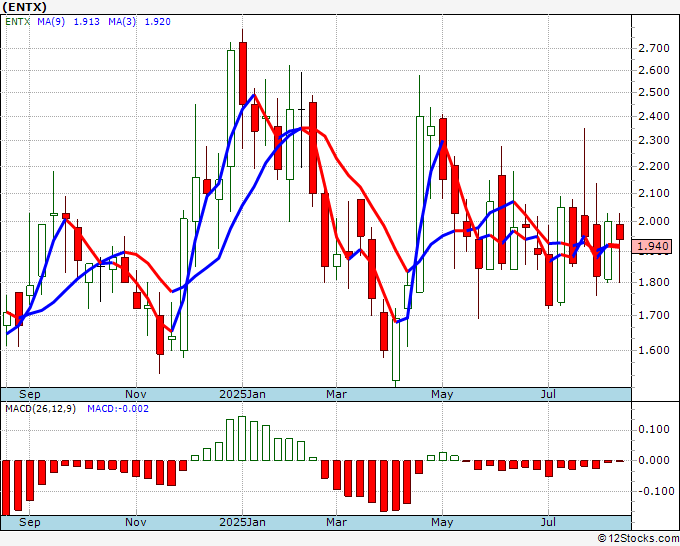Click the MACD(26,12,9) indicator label
Image resolution: width=680 pixels, height=546 pixels.
(x=40, y=409)
